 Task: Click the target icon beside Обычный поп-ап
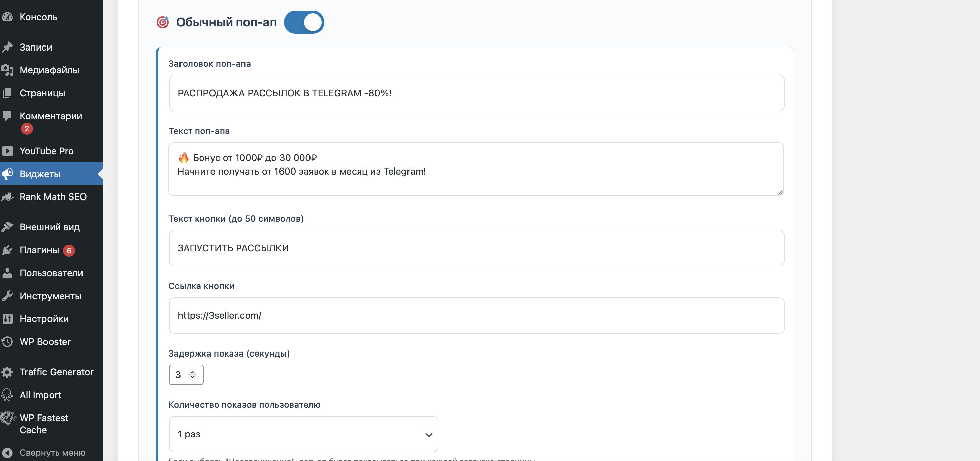click(163, 22)
